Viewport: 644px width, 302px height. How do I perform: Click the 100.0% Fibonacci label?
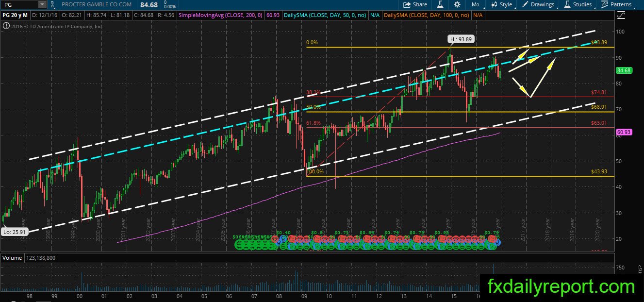click(315, 172)
